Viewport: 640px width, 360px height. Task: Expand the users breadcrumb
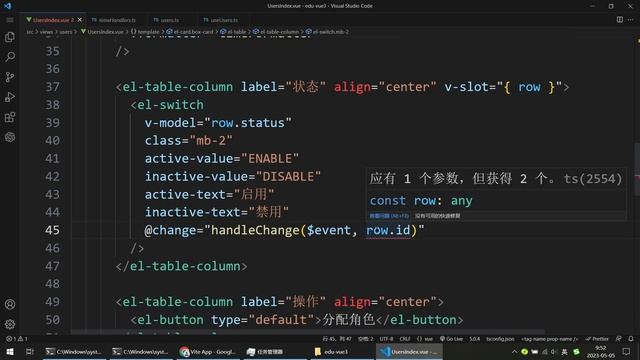click(x=66, y=31)
